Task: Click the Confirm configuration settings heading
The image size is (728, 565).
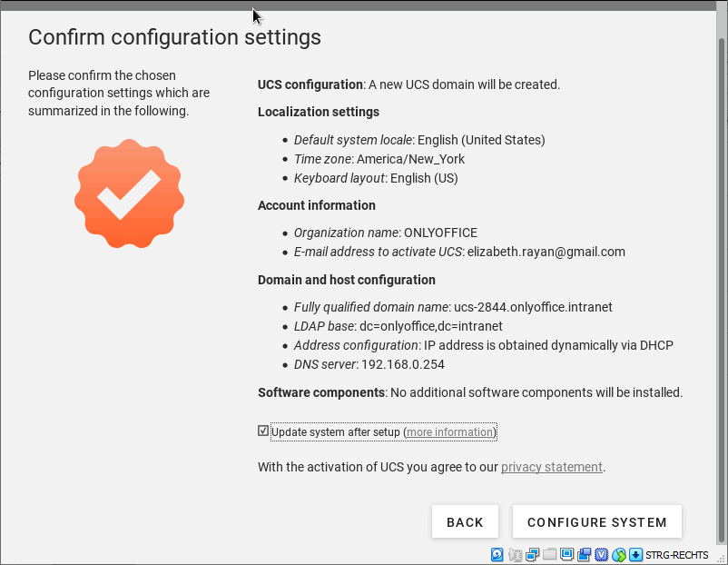Action: [x=174, y=37]
